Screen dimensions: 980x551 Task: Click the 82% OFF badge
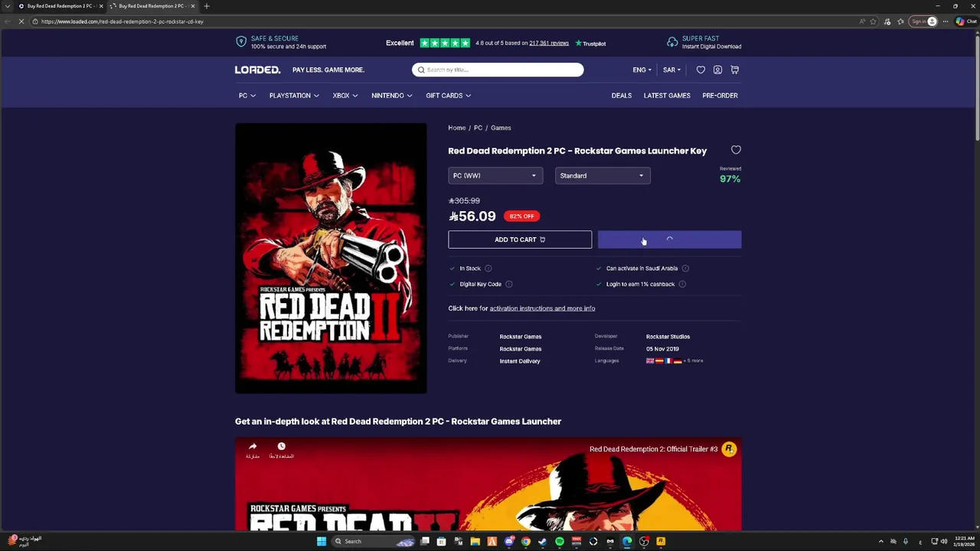coord(521,216)
